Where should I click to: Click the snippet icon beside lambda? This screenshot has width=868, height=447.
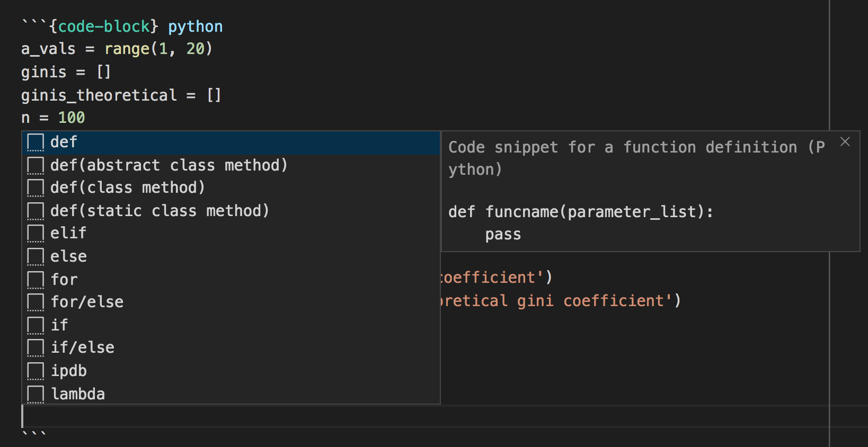36,394
